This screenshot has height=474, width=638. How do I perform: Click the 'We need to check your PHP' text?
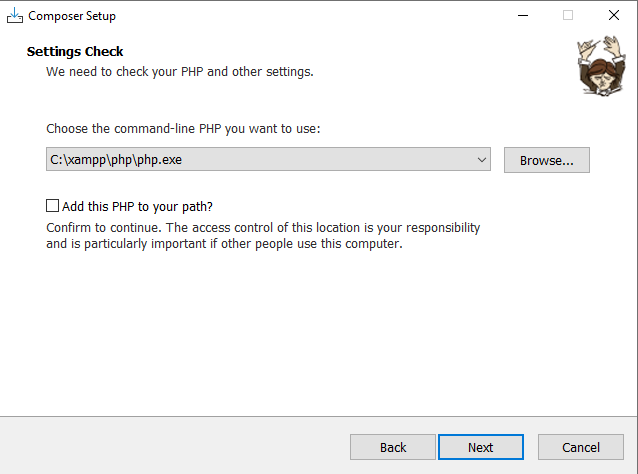[180, 72]
